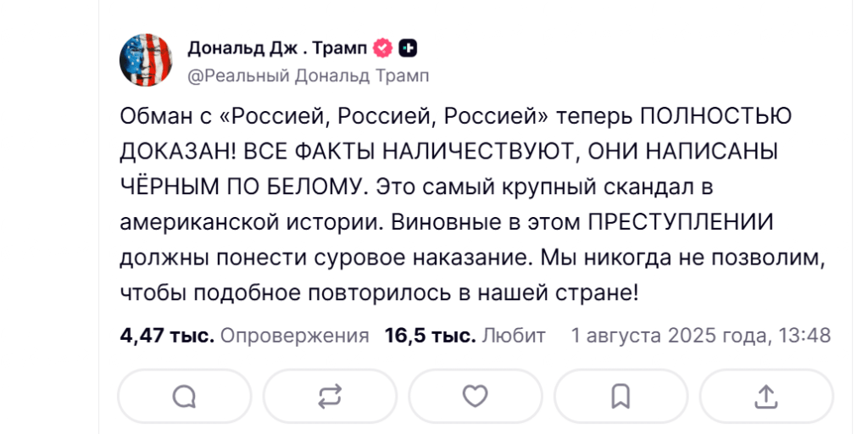Screen dimensions: 868x434
Task: Click the last line ending нашей стране!
Action: point(380,294)
